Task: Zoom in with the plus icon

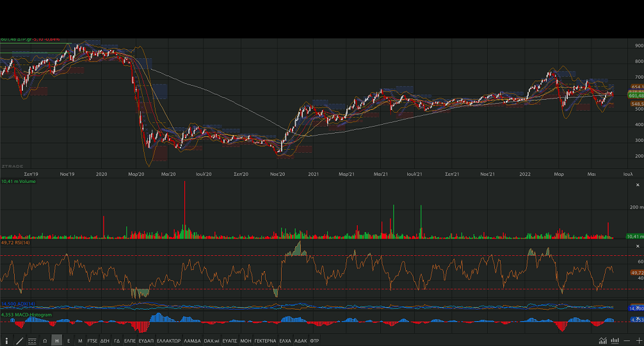Action: (x=638, y=341)
